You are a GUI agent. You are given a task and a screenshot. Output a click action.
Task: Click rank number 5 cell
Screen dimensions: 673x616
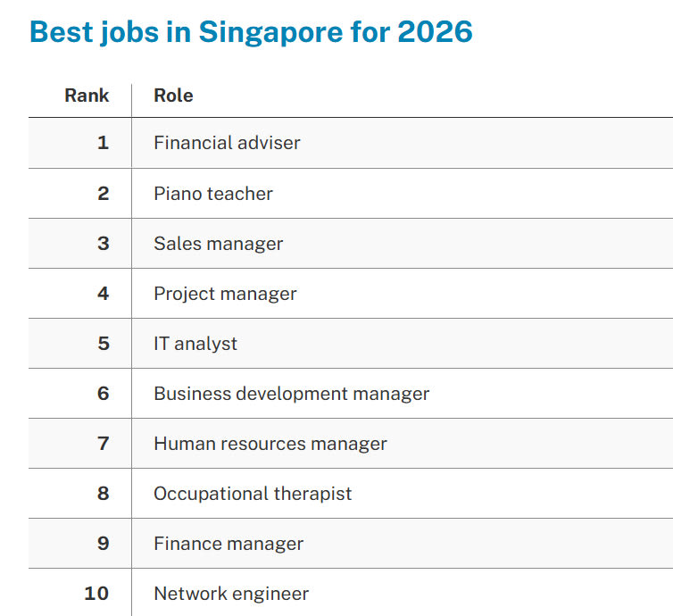point(103,344)
